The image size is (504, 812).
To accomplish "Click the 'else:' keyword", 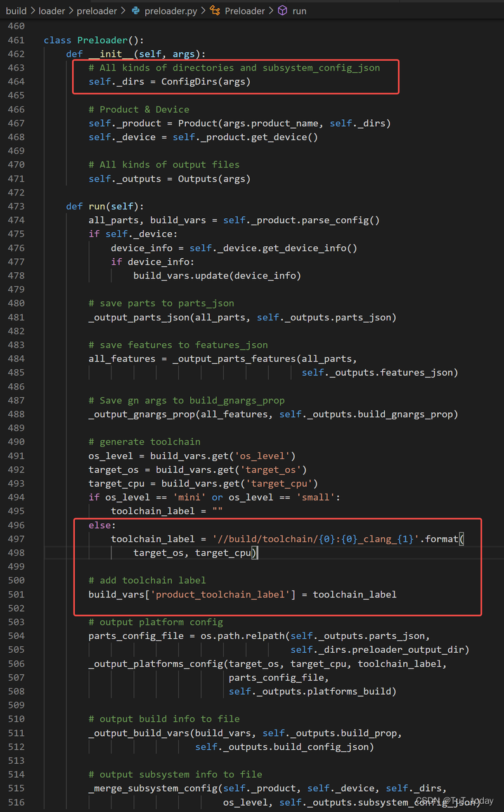I will (x=103, y=525).
